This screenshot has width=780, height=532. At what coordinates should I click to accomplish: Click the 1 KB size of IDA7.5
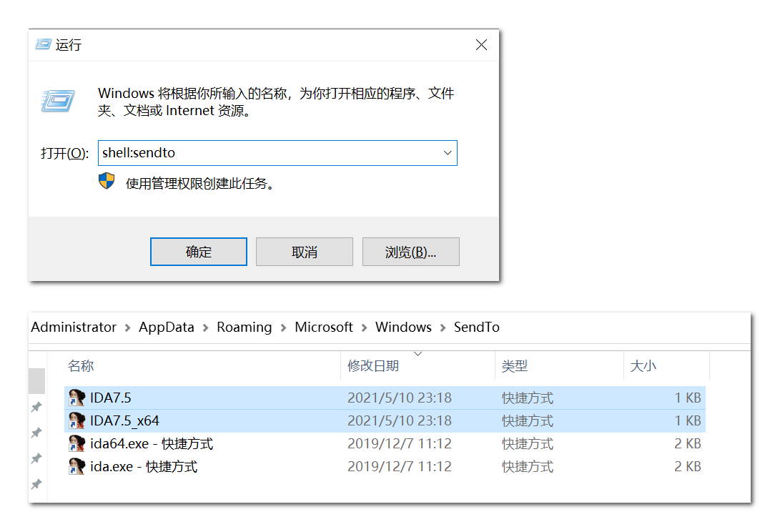tap(688, 398)
